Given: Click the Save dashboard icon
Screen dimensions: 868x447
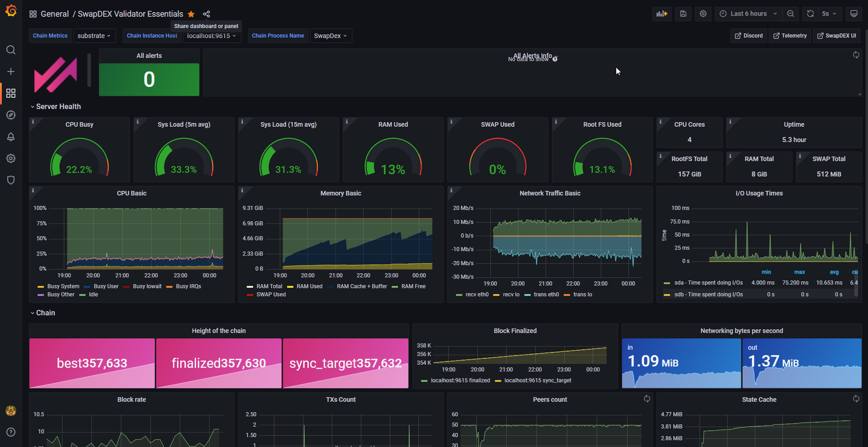Looking at the screenshot, I should (x=683, y=14).
